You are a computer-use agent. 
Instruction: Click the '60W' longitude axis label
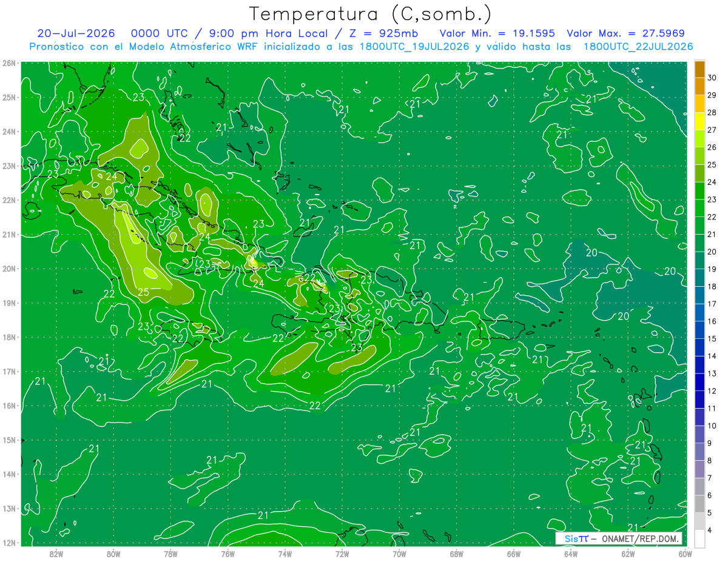click(684, 554)
